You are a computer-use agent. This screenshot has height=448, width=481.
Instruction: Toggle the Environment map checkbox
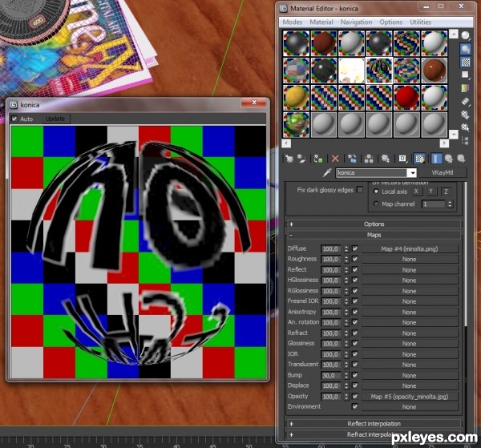tap(355, 406)
